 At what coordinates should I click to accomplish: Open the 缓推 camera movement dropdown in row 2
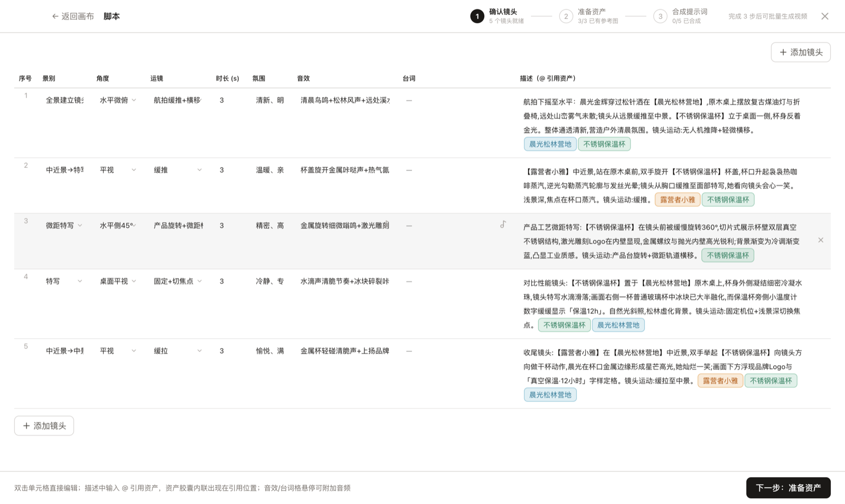pyautogui.click(x=177, y=170)
